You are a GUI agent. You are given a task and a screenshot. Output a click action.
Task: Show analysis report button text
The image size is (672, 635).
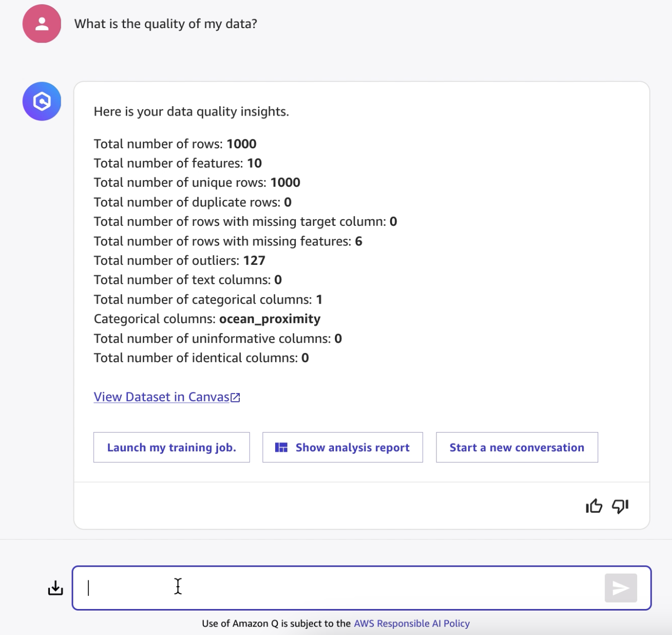coord(353,448)
